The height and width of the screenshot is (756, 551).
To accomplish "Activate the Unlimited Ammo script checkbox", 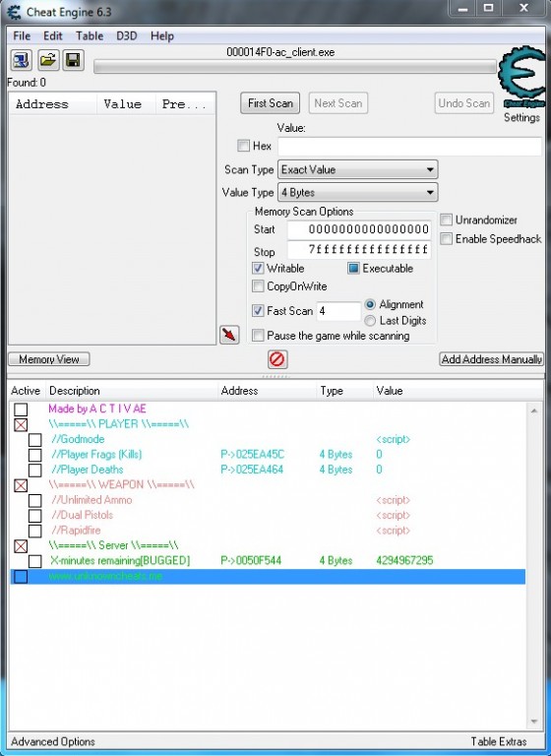I will point(34,500).
